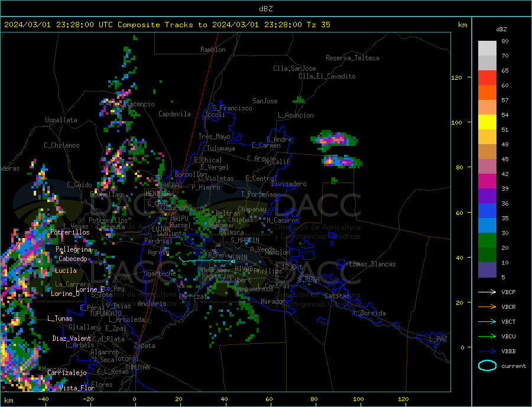532x407 pixels.
Task: Click the orange VBCR arrow legend icon
Action: pyautogui.click(x=487, y=307)
